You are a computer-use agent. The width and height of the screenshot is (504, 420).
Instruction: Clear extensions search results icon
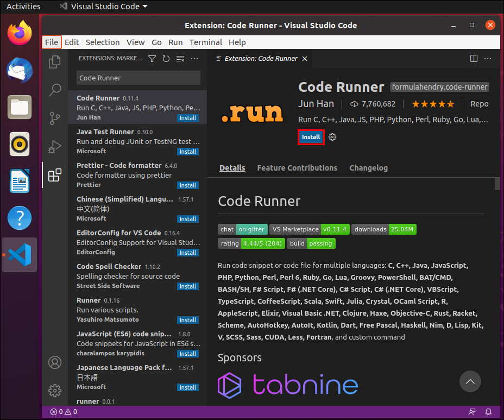coord(180,59)
